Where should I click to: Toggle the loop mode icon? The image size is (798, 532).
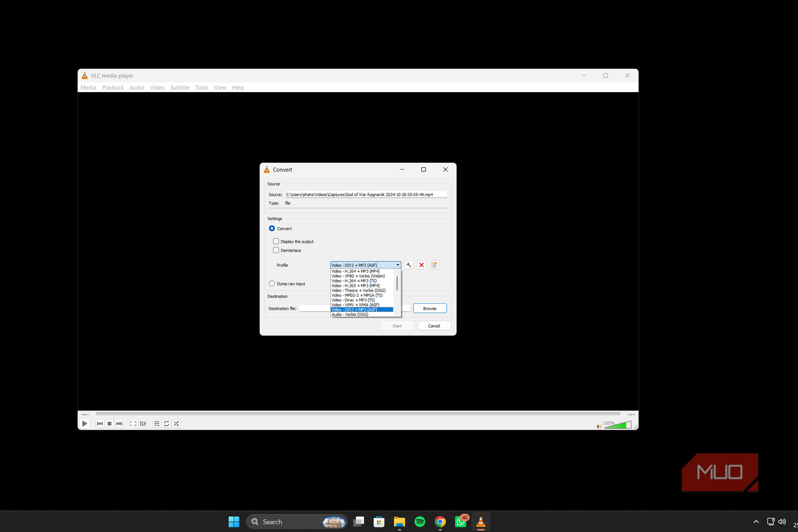[166, 424]
